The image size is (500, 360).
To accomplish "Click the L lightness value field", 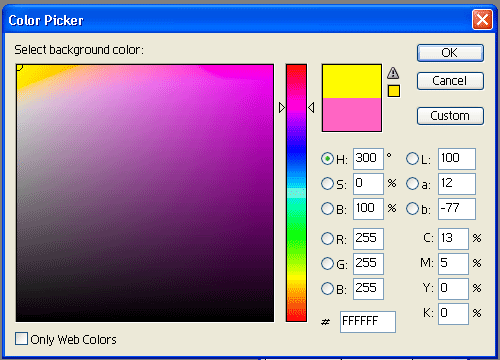I will (x=457, y=159).
